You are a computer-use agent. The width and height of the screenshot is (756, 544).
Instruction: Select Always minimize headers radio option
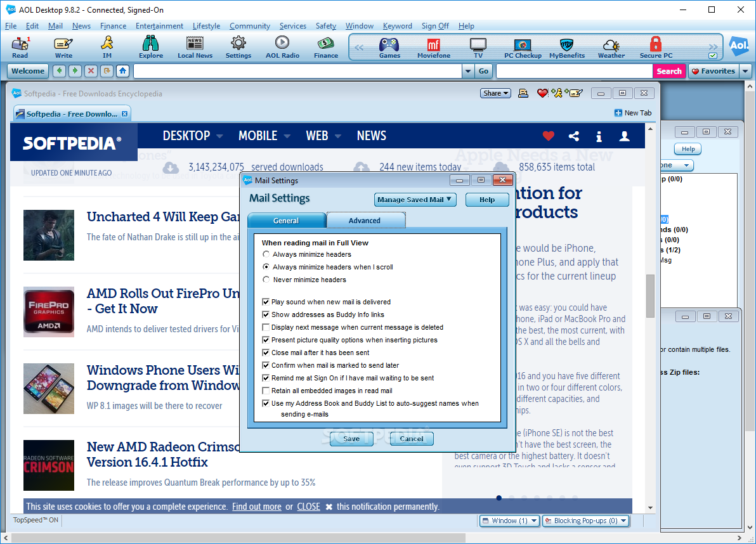[x=266, y=254]
